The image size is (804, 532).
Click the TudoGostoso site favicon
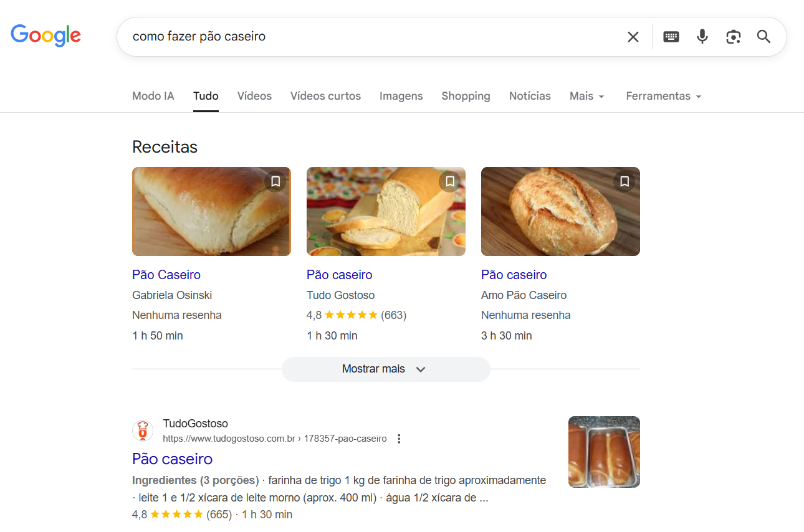(142, 430)
